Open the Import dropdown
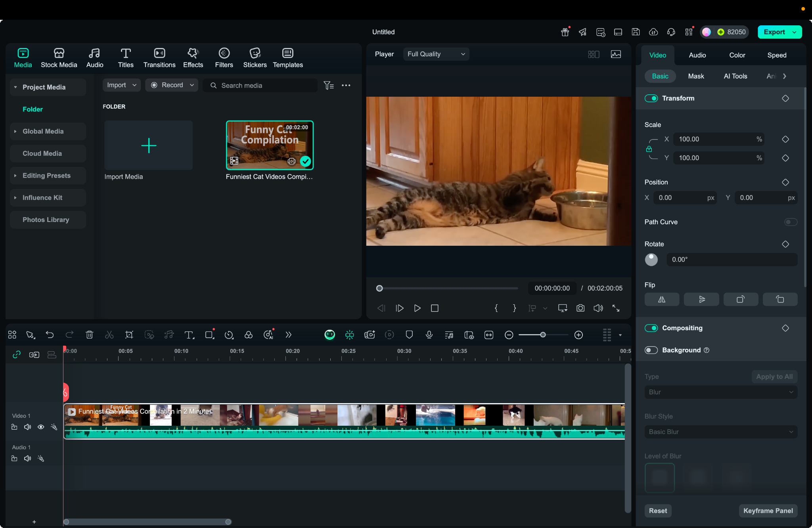This screenshot has height=528, width=812. [121, 85]
